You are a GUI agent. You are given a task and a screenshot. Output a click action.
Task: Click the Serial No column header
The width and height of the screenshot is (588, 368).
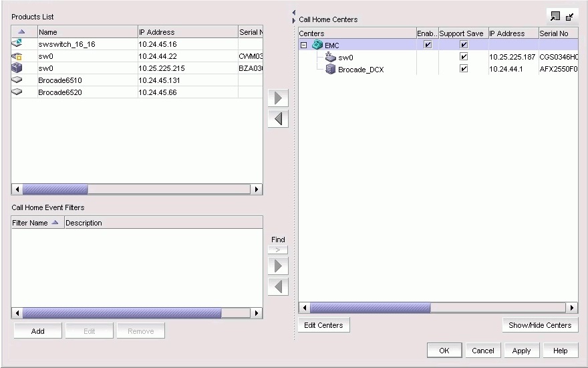(x=559, y=33)
